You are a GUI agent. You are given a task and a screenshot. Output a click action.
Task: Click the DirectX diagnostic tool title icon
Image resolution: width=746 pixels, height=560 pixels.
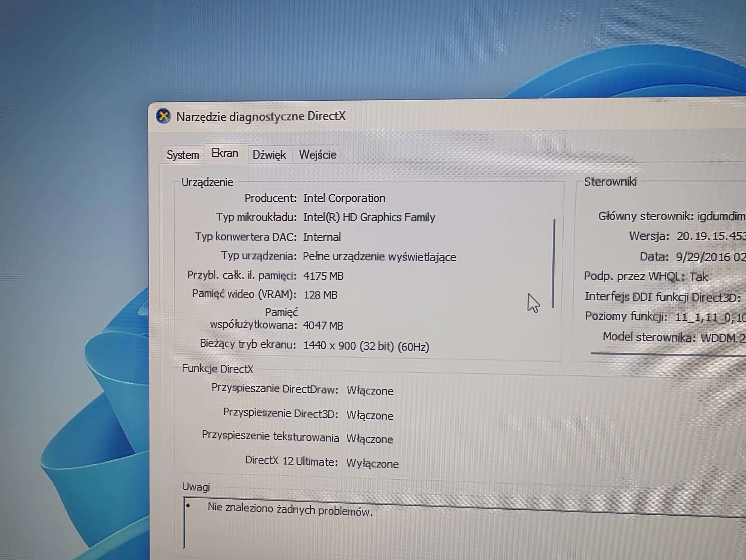[163, 116]
